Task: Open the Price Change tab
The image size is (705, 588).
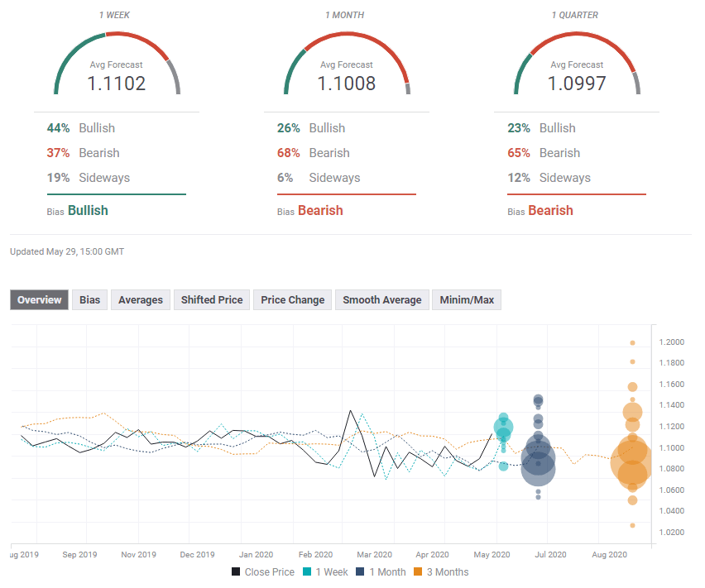Action: pyautogui.click(x=292, y=300)
